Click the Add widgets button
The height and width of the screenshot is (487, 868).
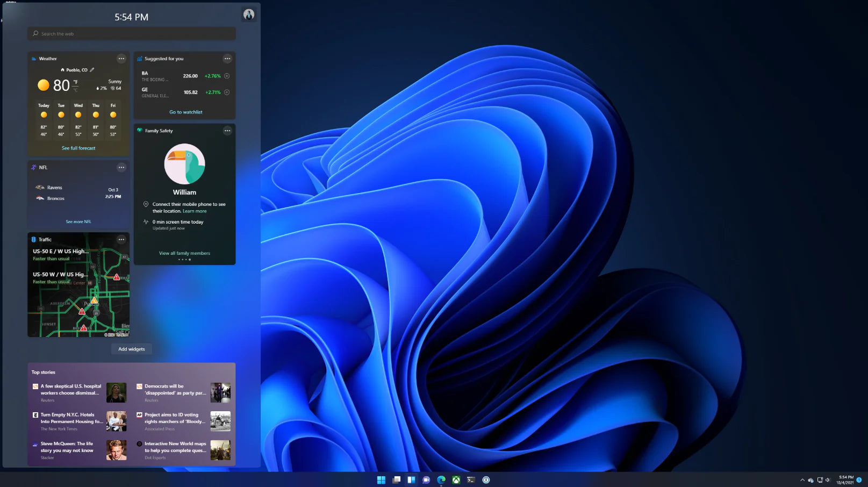click(131, 349)
